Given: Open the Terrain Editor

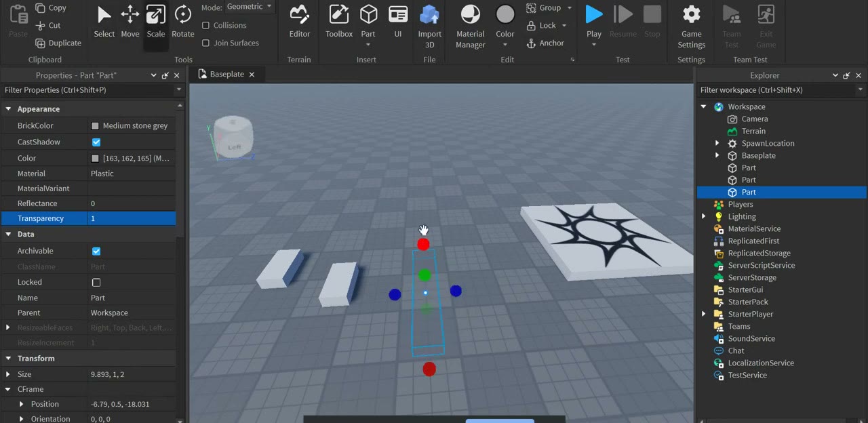Looking at the screenshot, I should 299,22.
